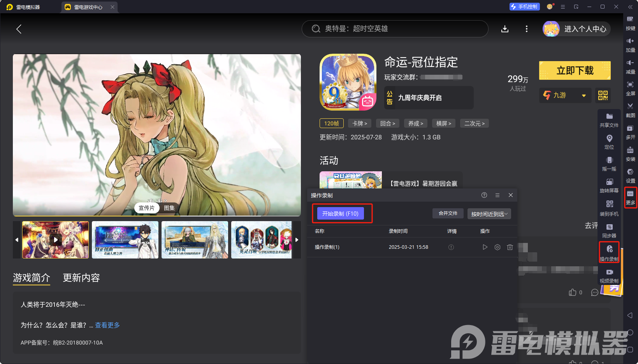Screen dimensions: 638x364
Task: Click the 旋转屏幕 rotate screen icon
Action: pyautogui.click(x=609, y=186)
